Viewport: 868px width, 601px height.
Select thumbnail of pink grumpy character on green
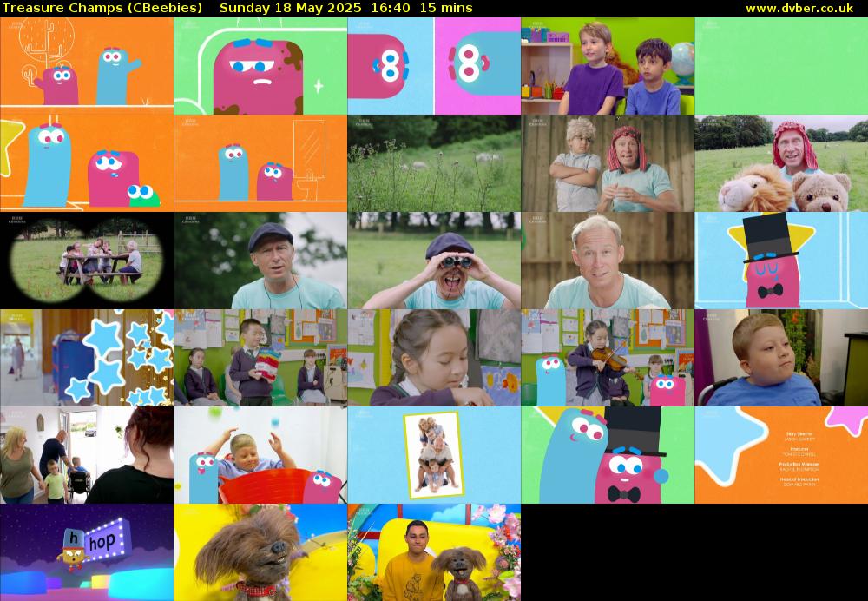[260, 66]
